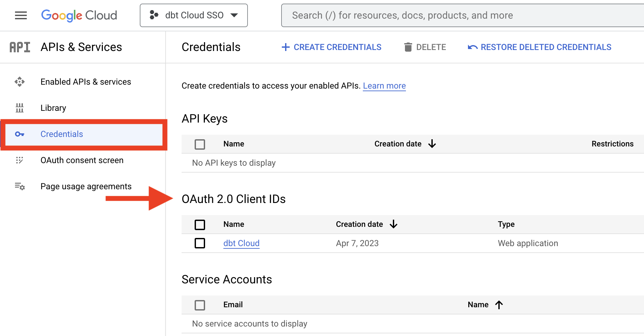Open the dbt Cloud OAuth client link

pos(241,243)
